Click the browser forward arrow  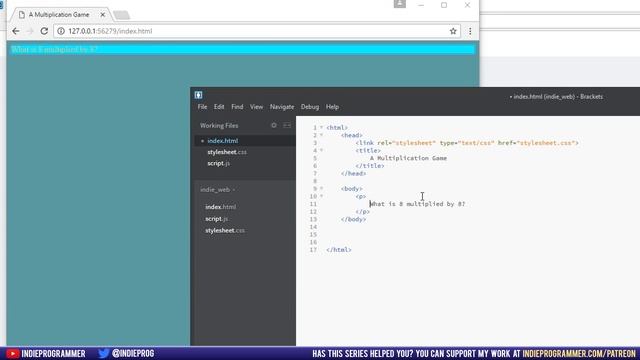(x=30, y=31)
